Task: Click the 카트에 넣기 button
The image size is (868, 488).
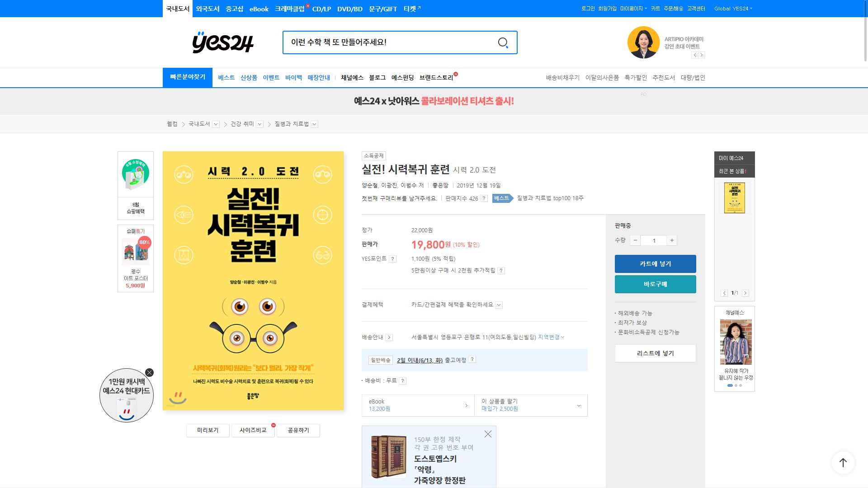Action: (x=655, y=264)
